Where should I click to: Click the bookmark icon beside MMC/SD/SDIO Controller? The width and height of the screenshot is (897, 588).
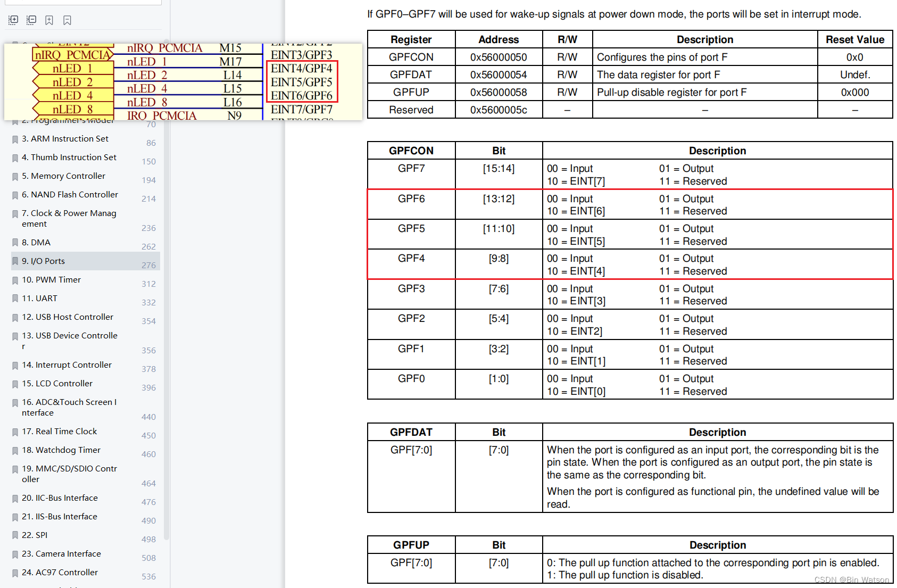click(15, 469)
